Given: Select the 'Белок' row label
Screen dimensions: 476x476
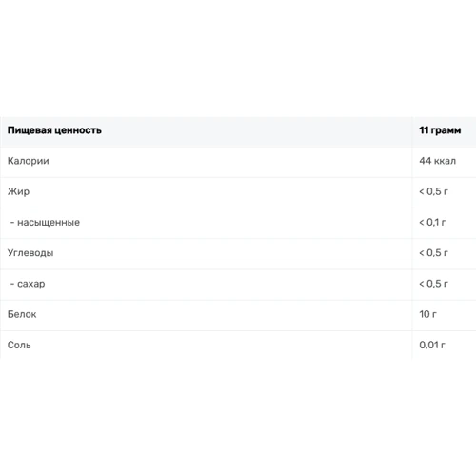Looking at the screenshot, I should [x=22, y=314].
